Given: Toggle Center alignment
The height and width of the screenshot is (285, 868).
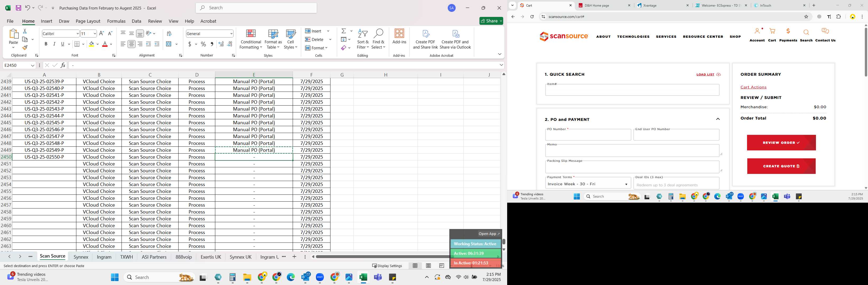Looking at the screenshot, I should tap(131, 44).
